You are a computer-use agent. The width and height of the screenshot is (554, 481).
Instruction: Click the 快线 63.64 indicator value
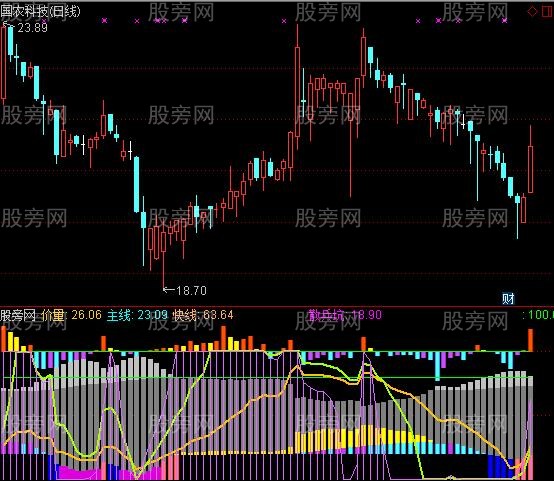203,315
